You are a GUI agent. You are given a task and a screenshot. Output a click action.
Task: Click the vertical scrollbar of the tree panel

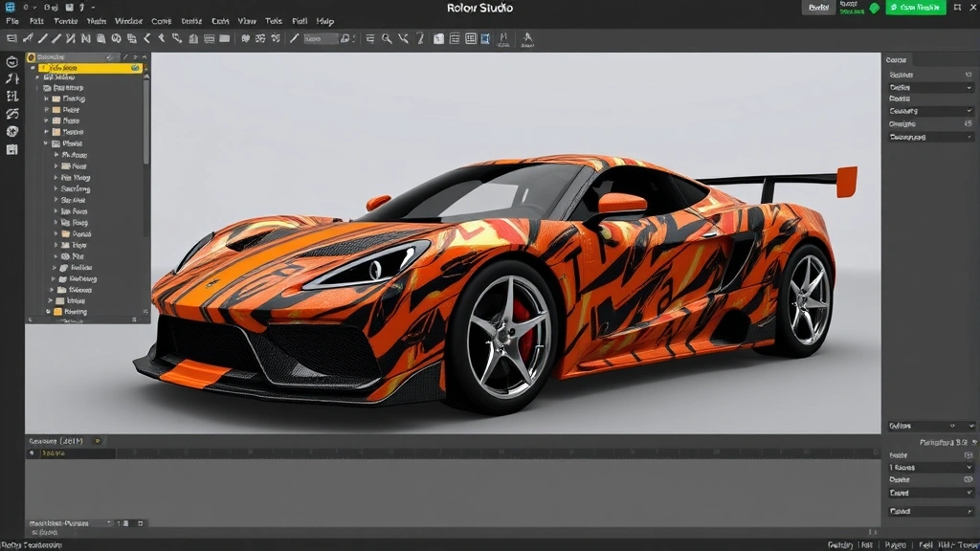(x=146, y=120)
